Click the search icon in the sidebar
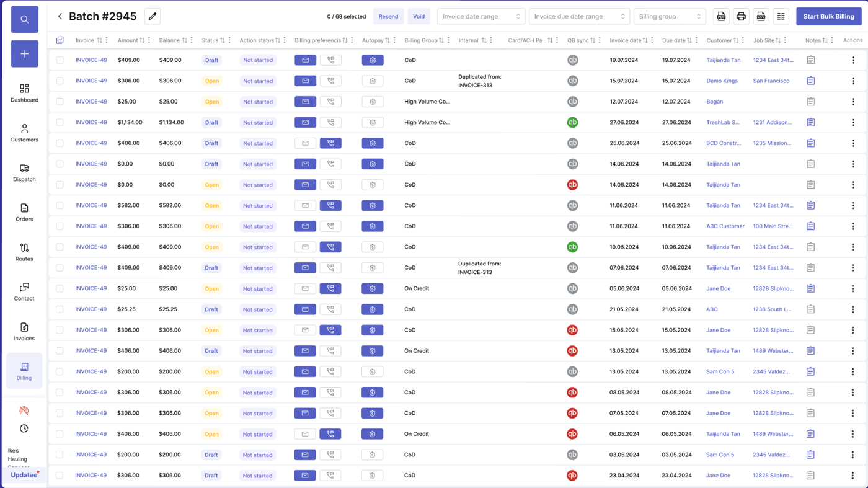 pyautogui.click(x=25, y=19)
